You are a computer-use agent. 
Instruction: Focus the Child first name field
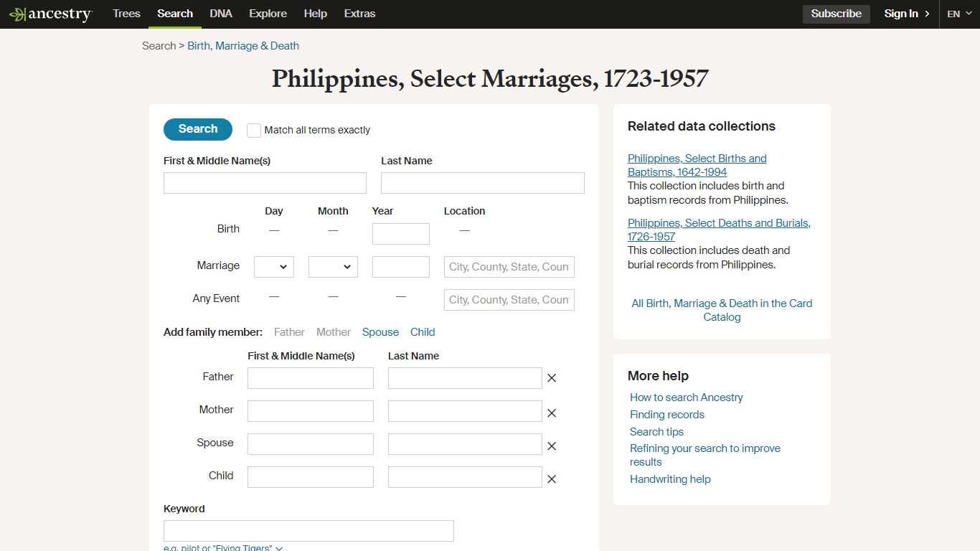(x=311, y=477)
